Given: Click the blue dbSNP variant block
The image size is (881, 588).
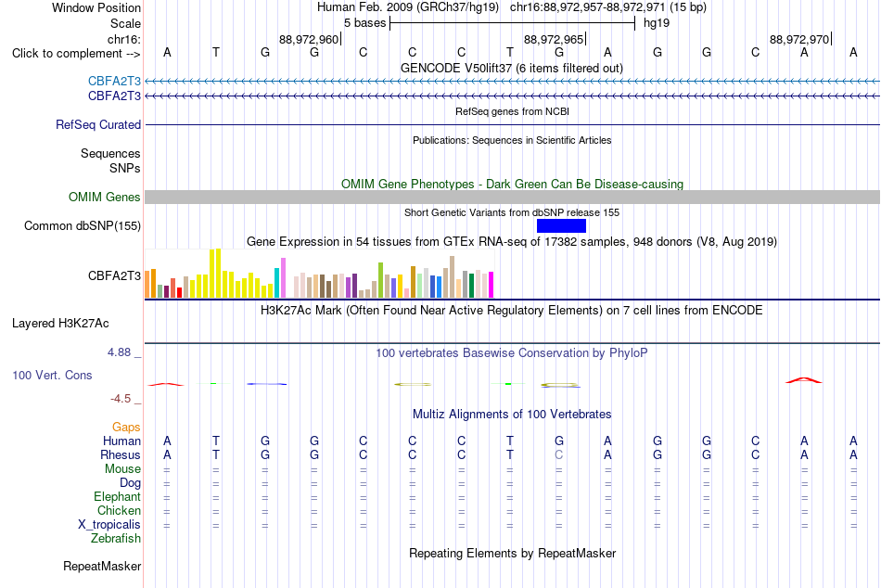Looking at the screenshot, I should coord(561,225).
